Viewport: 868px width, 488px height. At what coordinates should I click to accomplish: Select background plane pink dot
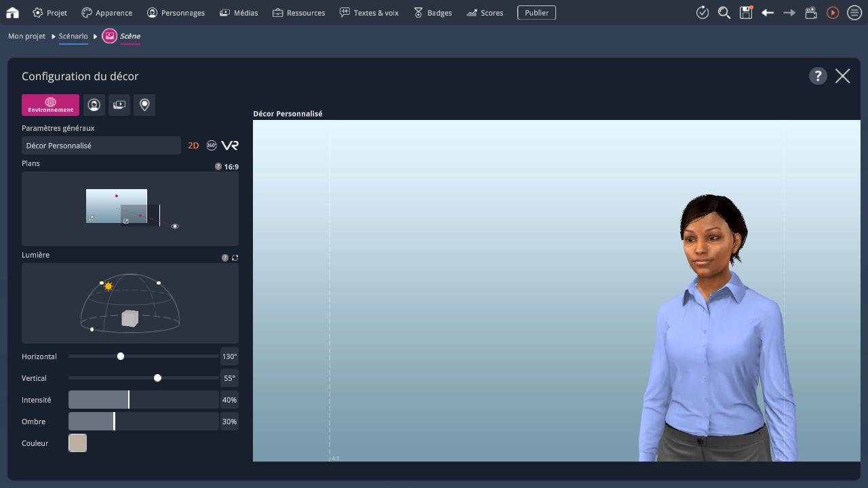(x=117, y=196)
